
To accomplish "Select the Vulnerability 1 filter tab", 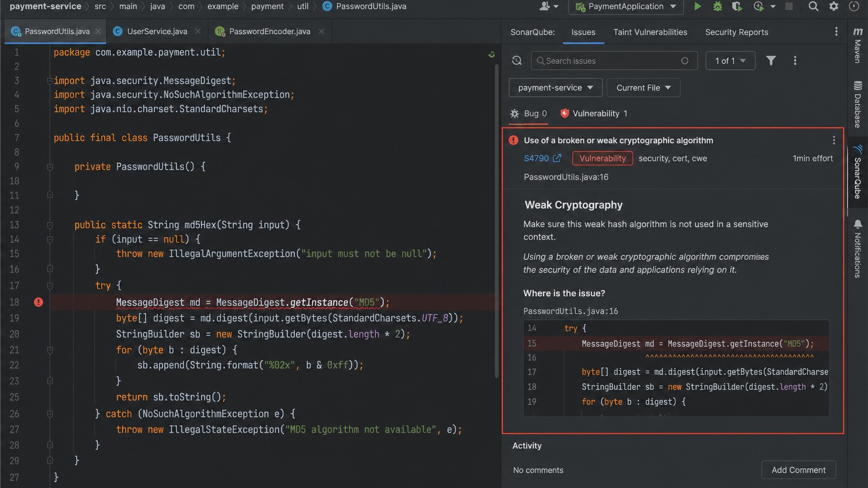I will pyautogui.click(x=593, y=114).
